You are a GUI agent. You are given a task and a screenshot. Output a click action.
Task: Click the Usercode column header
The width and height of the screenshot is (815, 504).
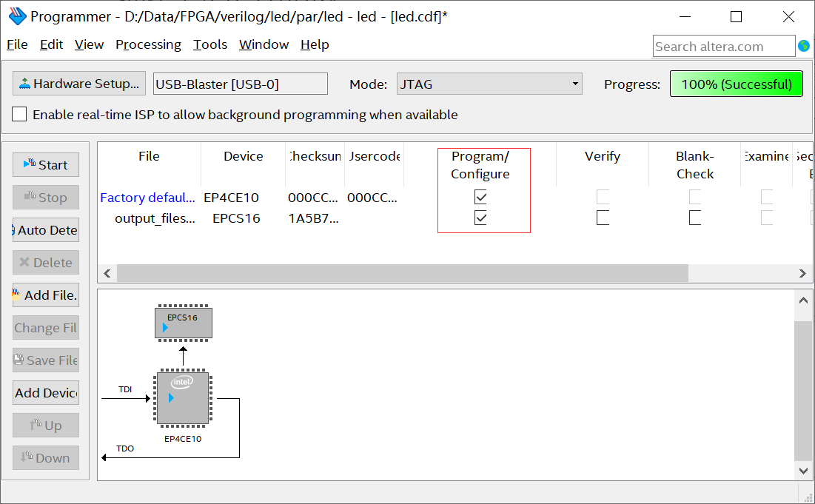point(375,156)
